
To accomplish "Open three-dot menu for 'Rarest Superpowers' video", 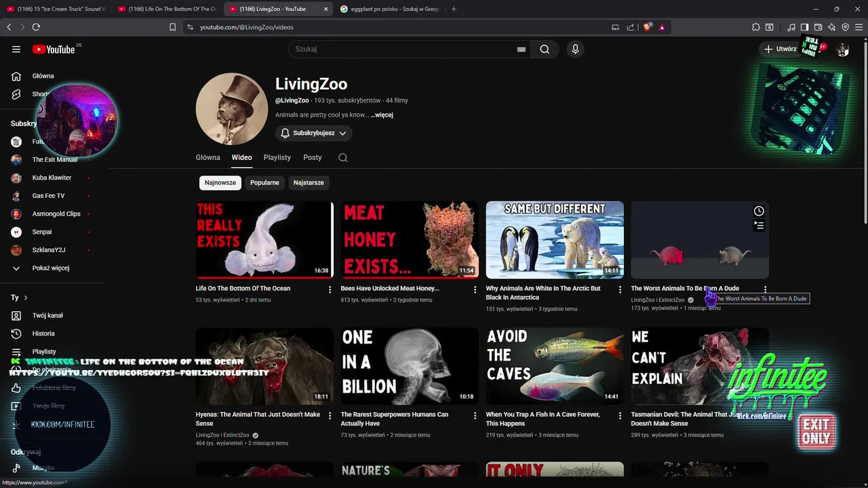I will [475, 415].
